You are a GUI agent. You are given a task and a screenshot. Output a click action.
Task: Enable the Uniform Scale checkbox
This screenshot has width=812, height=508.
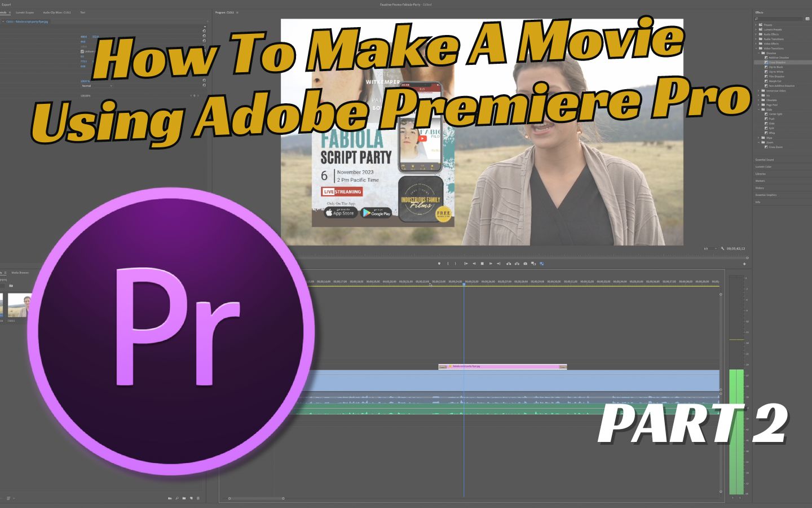[82, 51]
